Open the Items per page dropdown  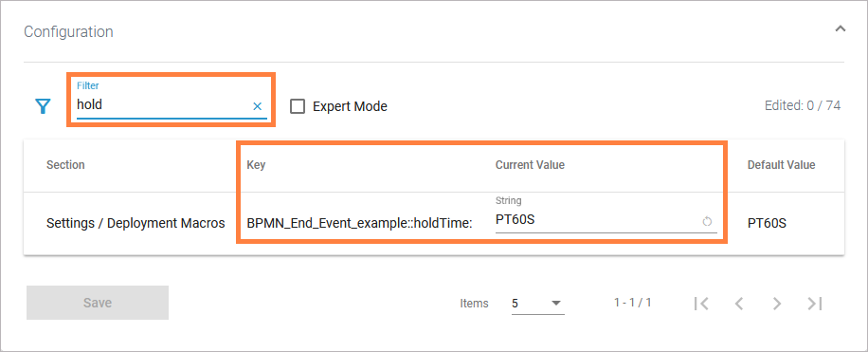coord(537,304)
